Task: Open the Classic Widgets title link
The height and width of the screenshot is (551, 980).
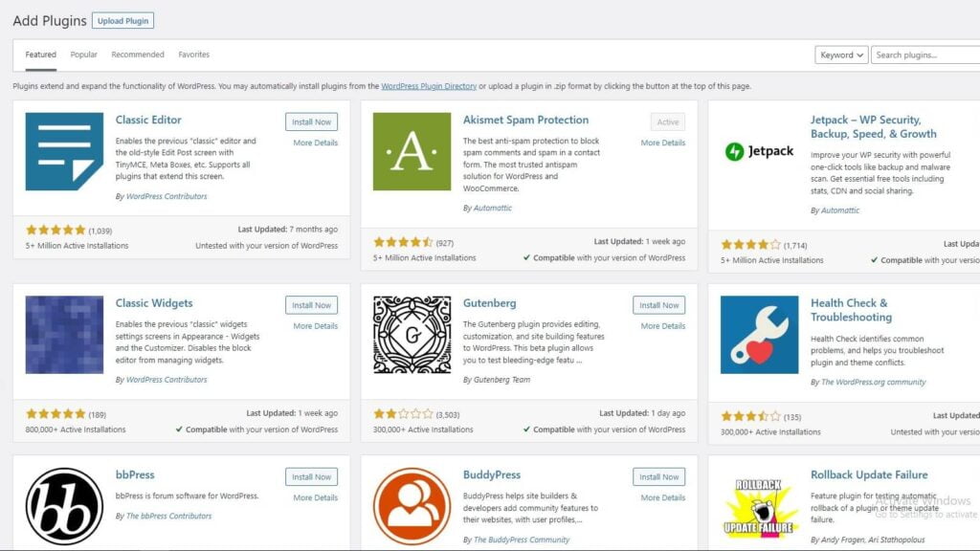Action: coord(154,303)
